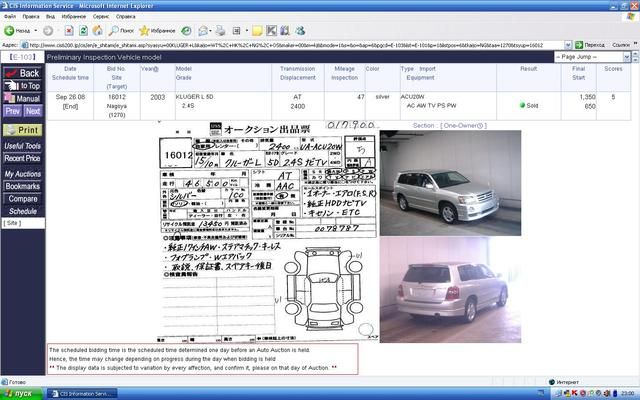Click the ACU20W type cell
The image size is (640, 400).
coord(412,97)
